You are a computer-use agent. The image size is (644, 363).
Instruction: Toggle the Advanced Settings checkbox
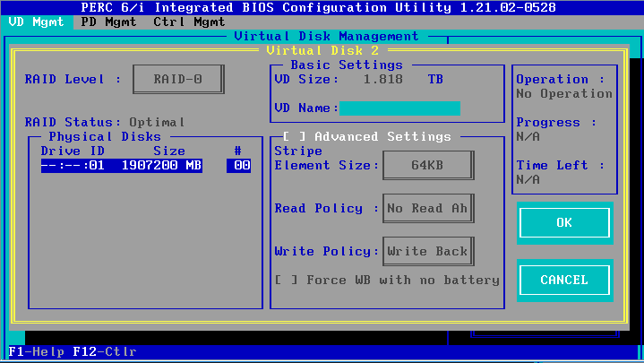point(295,136)
